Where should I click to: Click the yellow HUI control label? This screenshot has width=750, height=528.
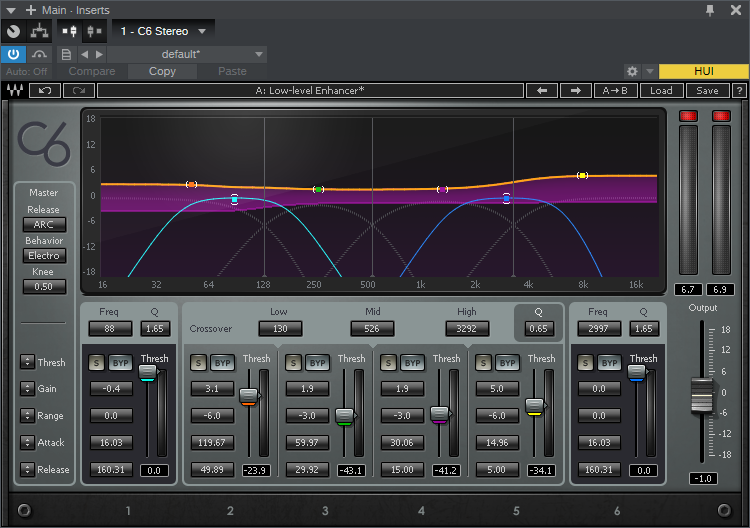(x=704, y=71)
